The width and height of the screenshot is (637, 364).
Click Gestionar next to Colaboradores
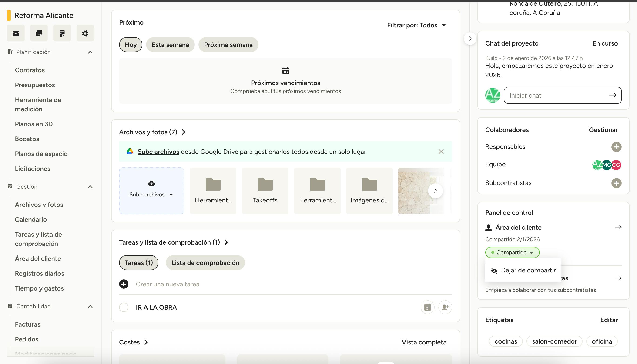click(x=603, y=130)
